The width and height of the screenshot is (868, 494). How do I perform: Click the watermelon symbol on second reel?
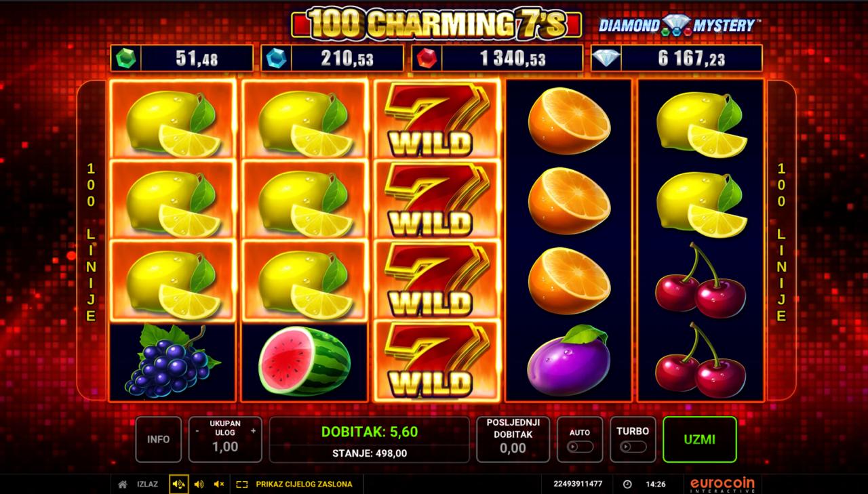pyautogui.click(x=304, y=361)
